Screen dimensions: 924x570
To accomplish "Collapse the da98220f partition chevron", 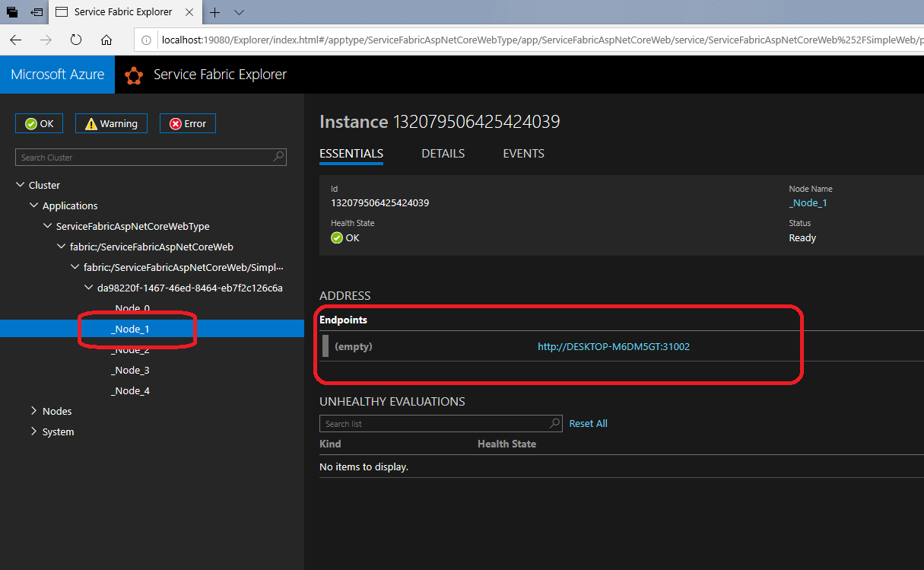I will pos(88,288).
